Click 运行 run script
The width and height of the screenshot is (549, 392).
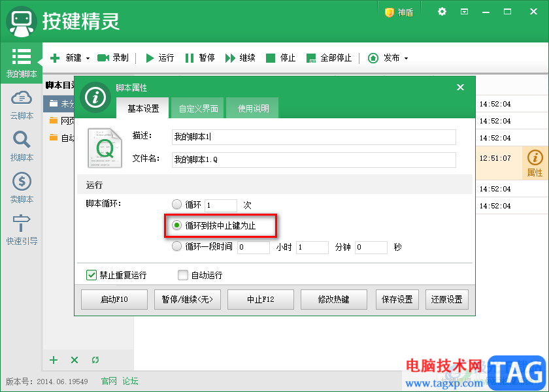pos(159,57)
